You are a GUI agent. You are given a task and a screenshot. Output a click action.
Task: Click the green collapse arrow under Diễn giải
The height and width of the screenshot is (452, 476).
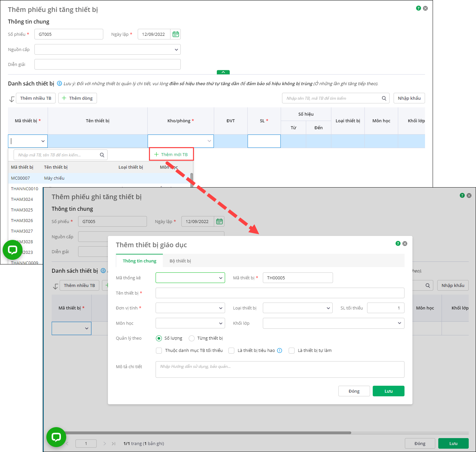pyautogui.click(x=223, y=72)
